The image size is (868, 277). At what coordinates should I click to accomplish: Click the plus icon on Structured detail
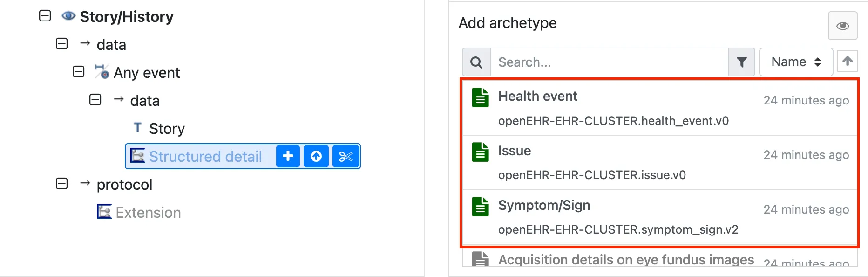pos(288,156)
